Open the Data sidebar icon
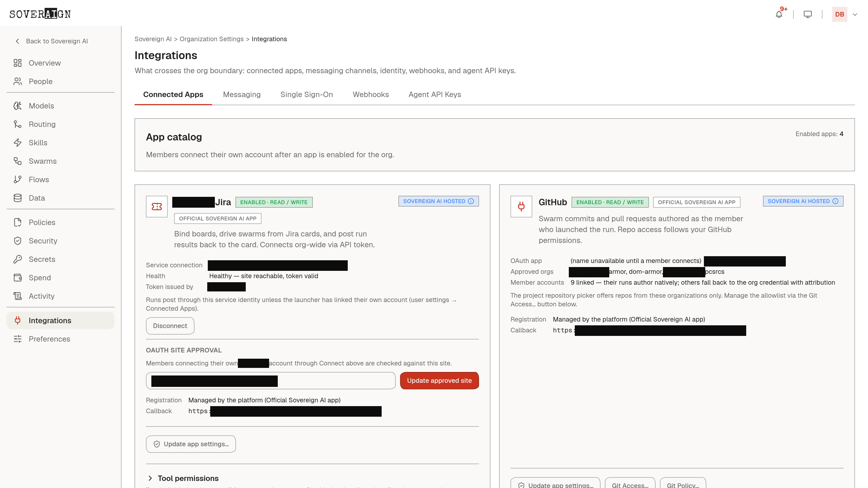The height and width of the screenshot is (488, 868). (x=18, y=198)
